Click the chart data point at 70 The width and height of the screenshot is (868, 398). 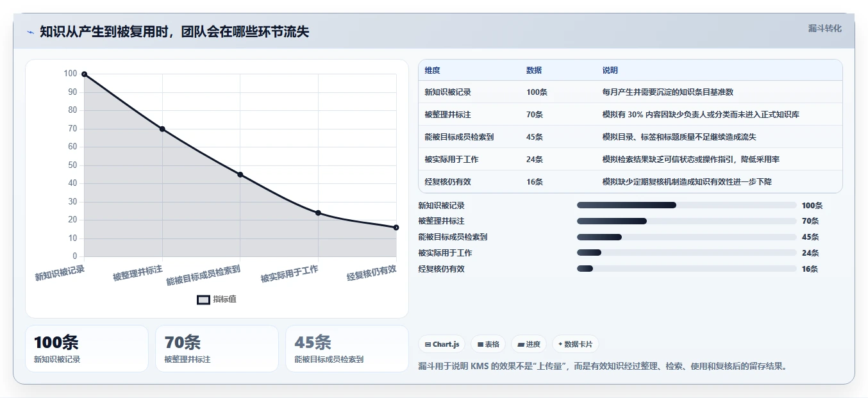[162, 129]
